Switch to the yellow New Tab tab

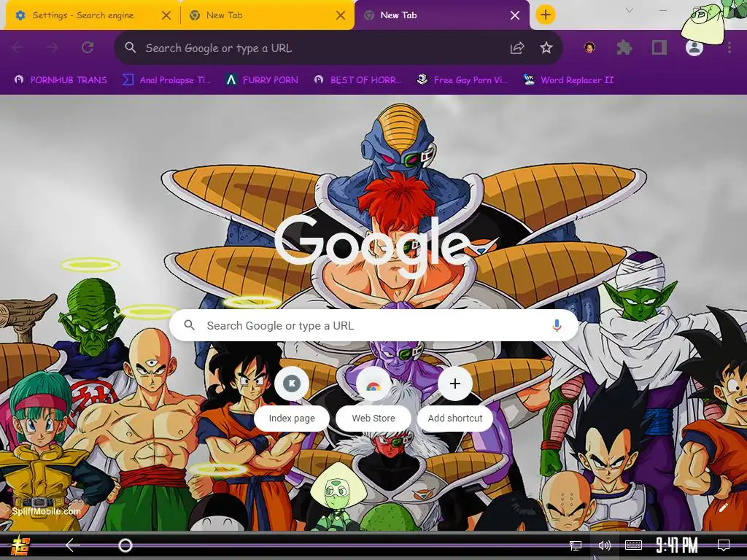(267, 15)
